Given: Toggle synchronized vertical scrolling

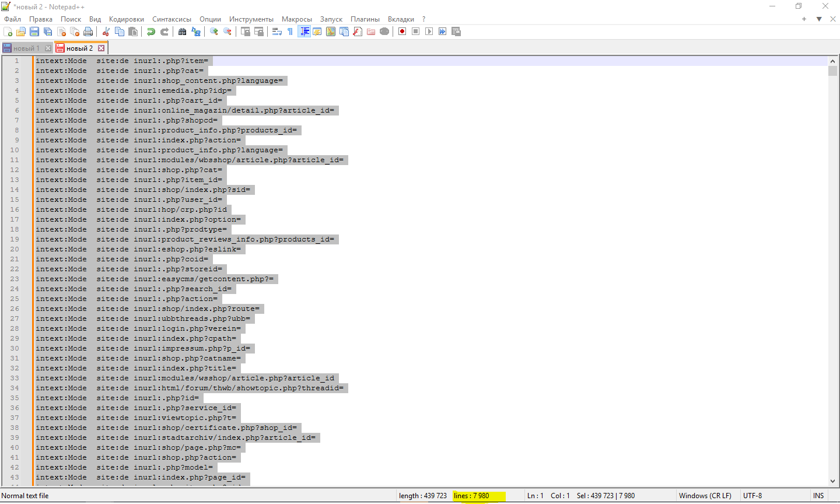Looking at the screenshot, I should [x=246, y=32].
